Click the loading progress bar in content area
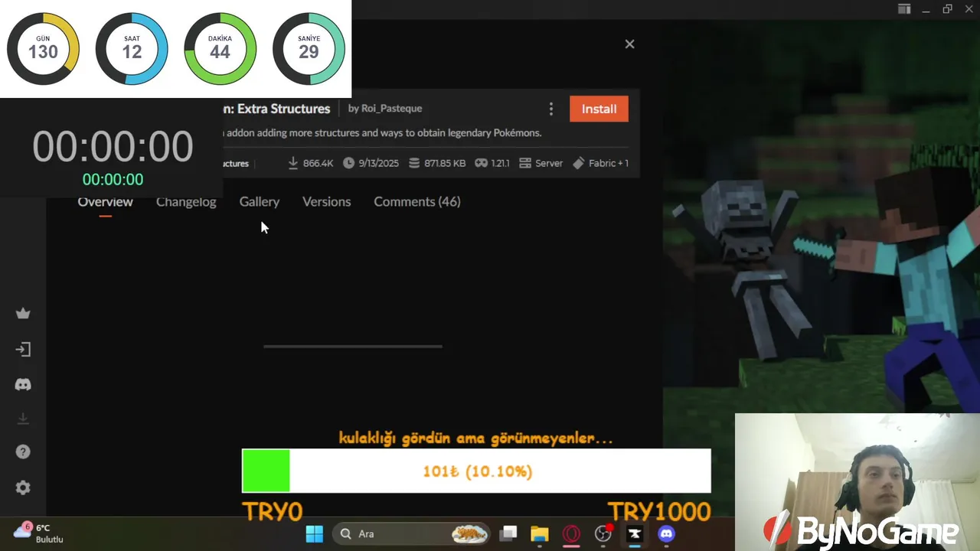 353,346
